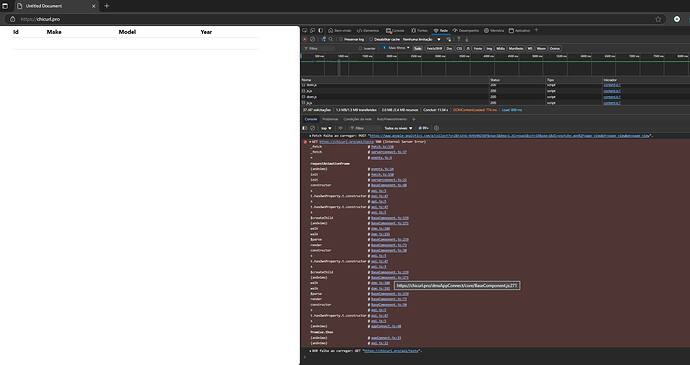Toggle the device emulation icon
Image resolution: width=690 pixels, height=365 pixels.
[312, 30]
